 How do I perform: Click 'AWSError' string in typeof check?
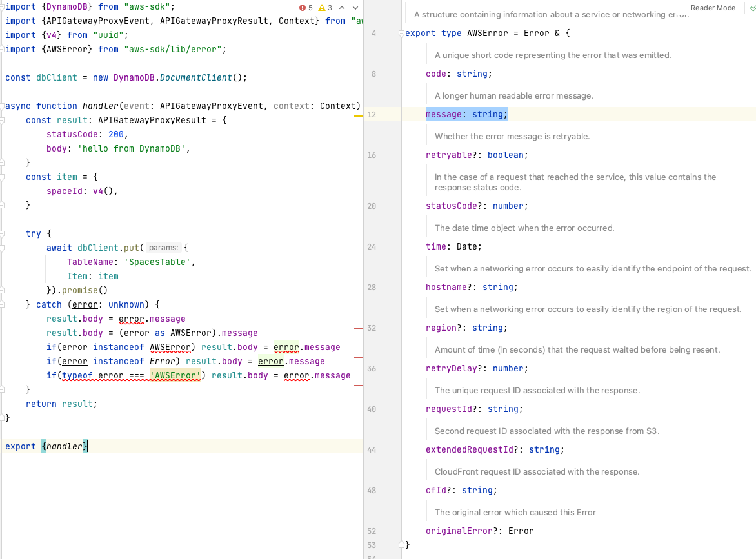(175, 375)
